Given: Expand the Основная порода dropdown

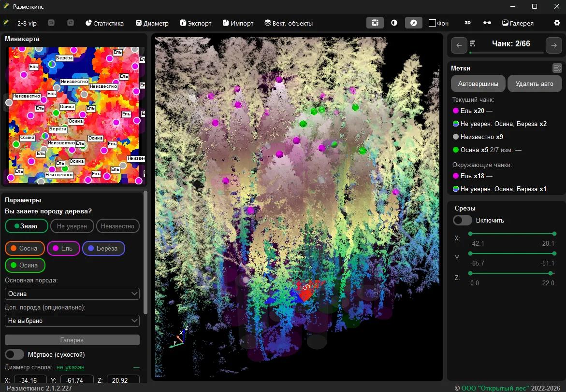Looking at the screenshot, I should [72, 294].
